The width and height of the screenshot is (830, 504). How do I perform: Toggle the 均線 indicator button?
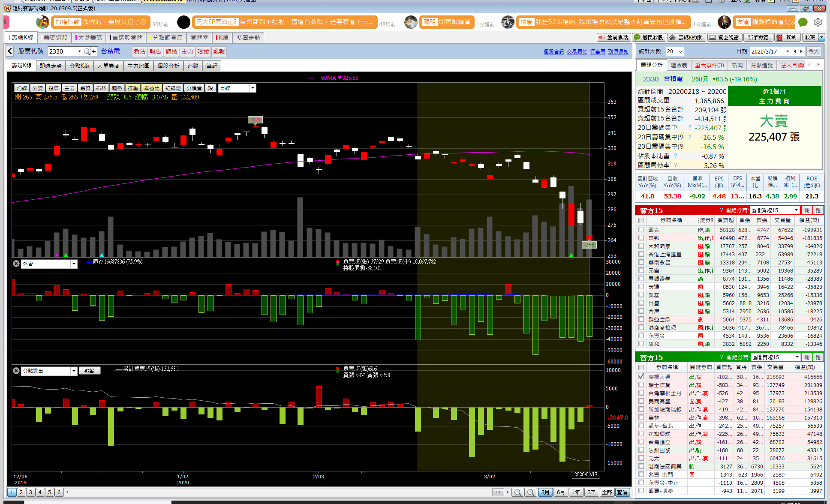pos(22,88)
